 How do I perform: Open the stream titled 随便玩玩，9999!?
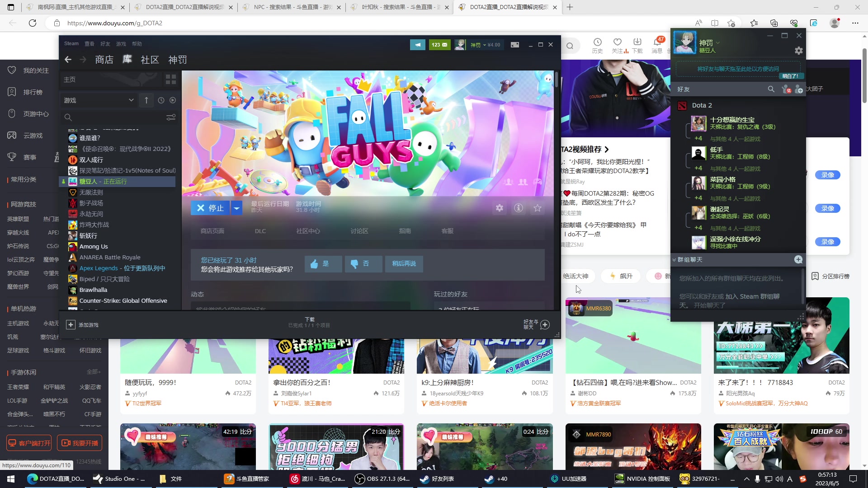pos(151,382)
